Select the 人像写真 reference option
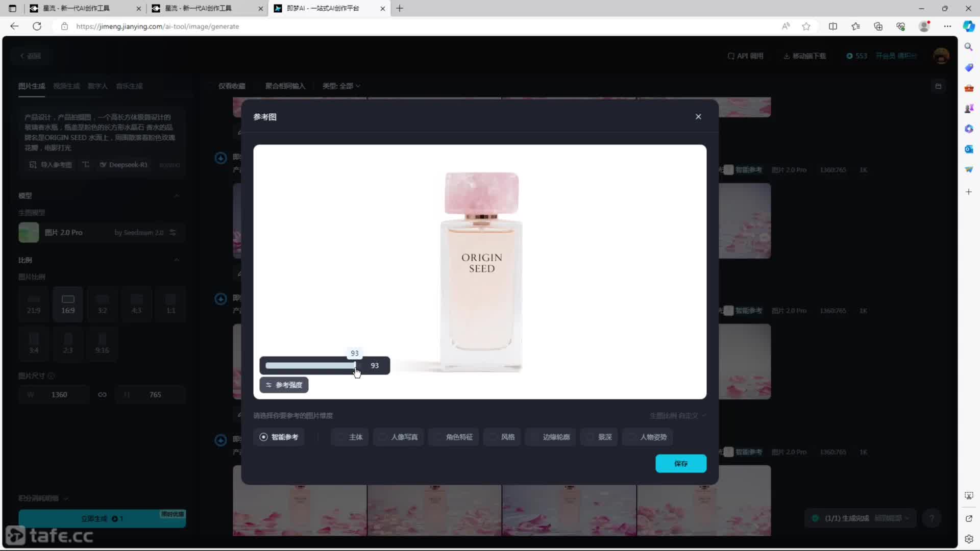 click(398, 437)
